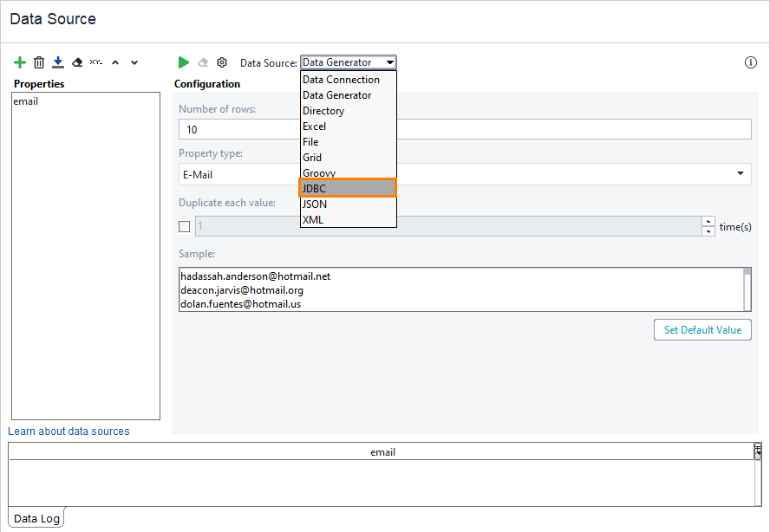Add a new property with the plus icon
Viewport: 770px width, 532px height.
(x=20, y=62)
